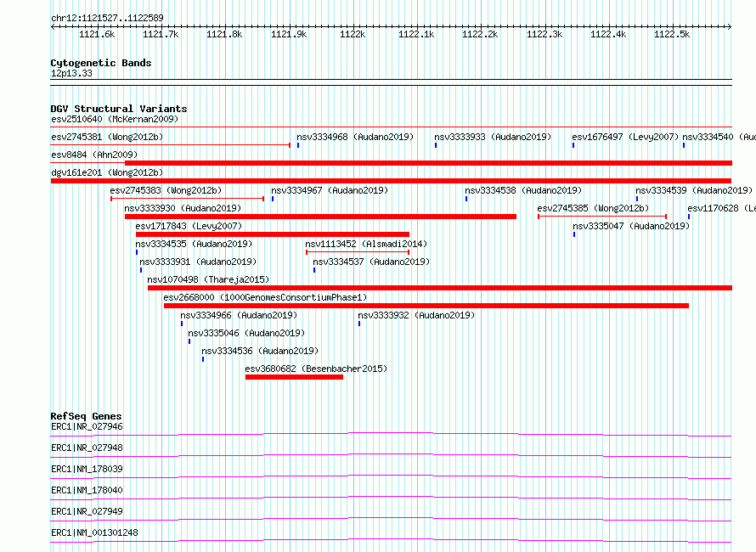Select the ERC1|NR_027946 transcript label
The height and width of the screenshot is (552, 756).
pos(87,426)
